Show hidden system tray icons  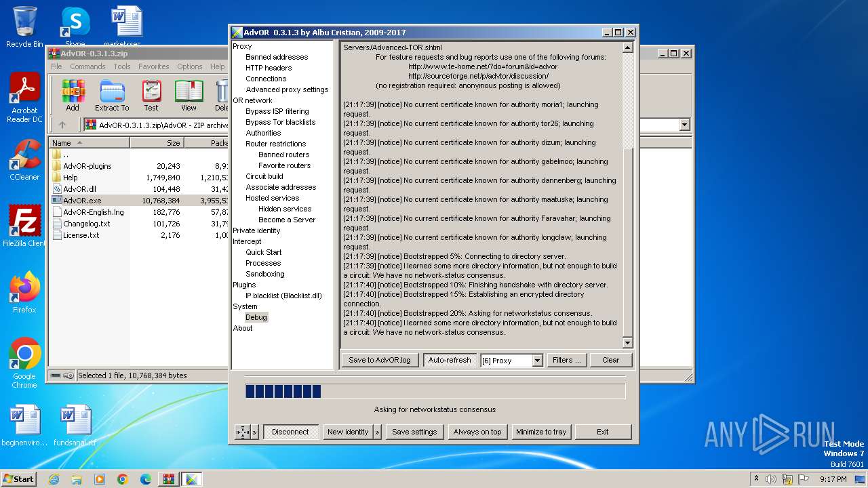[755, 479]
